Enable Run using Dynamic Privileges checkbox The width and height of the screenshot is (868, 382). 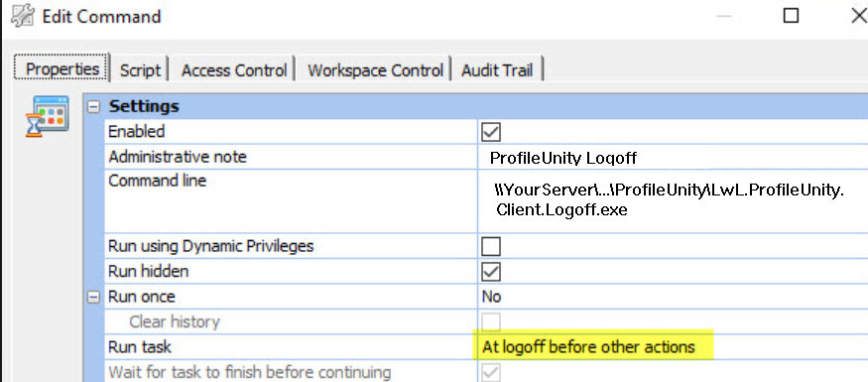pos(492,246)
